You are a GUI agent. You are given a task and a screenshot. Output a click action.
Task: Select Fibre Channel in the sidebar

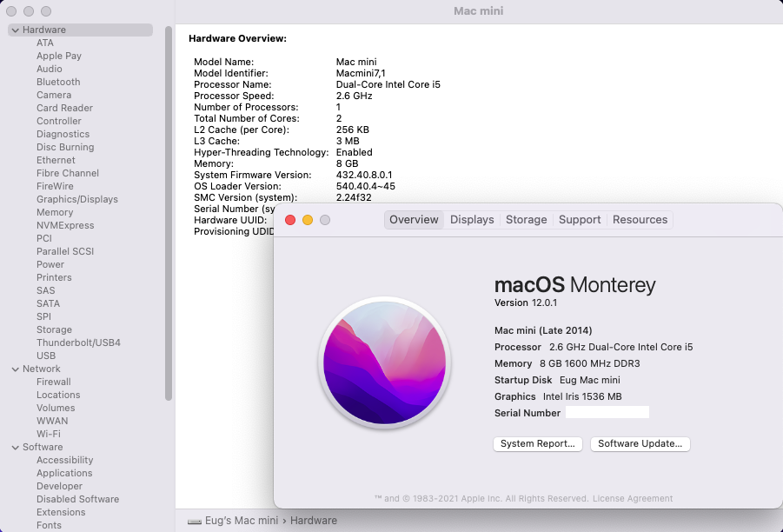(68, 173)
